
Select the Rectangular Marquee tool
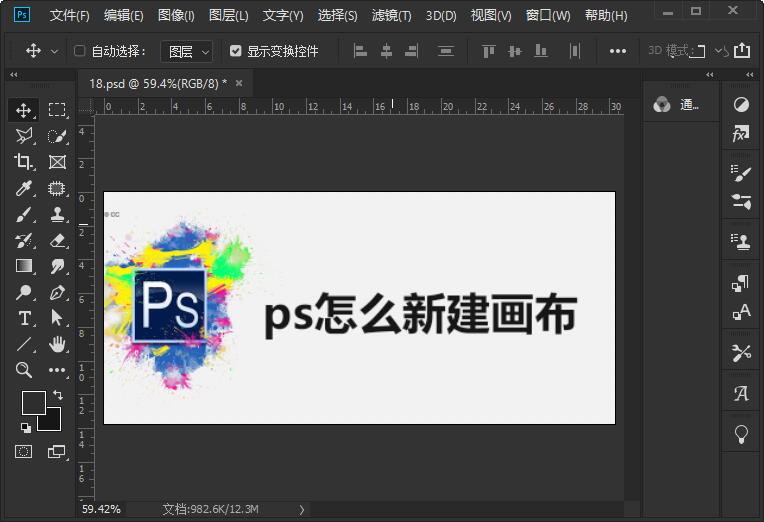pos(57,110)
